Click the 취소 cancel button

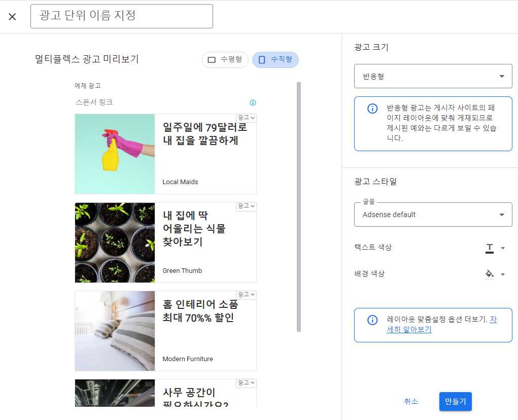(x=411, y=402)
